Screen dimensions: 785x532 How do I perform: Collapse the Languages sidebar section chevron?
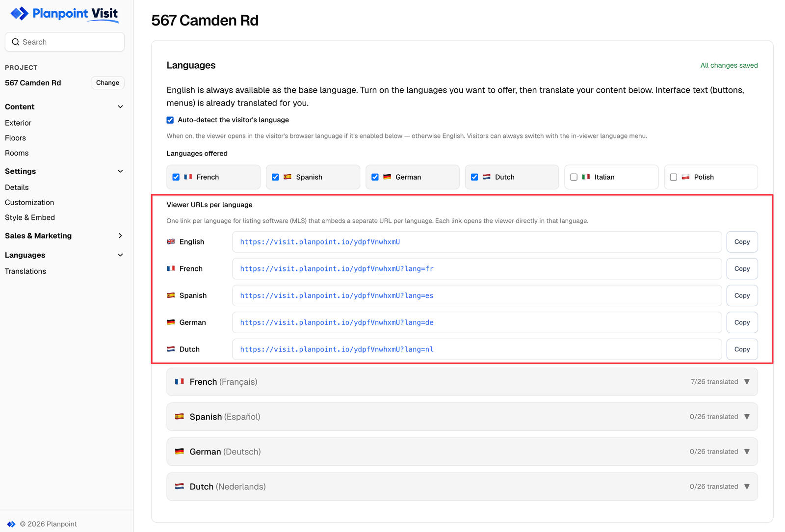pos(120,255)
